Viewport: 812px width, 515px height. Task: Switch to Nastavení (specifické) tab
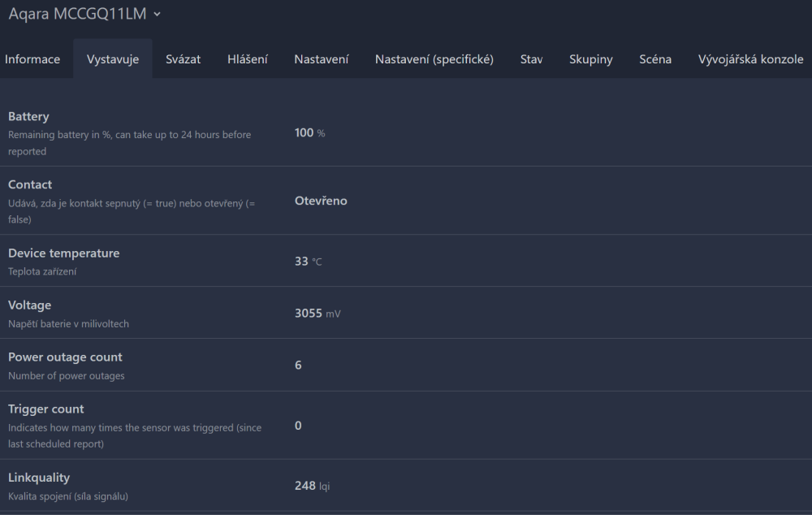tap(434, 59)
